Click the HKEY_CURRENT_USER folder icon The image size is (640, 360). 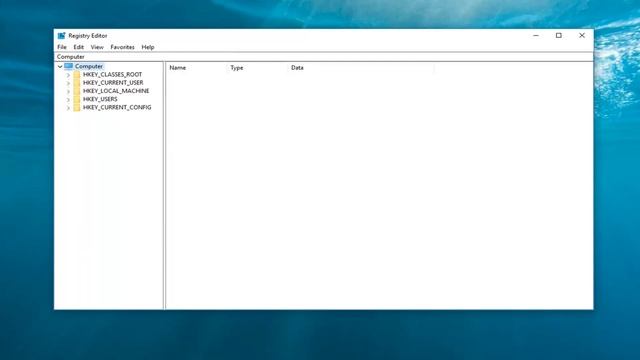[x=77, y=83]
